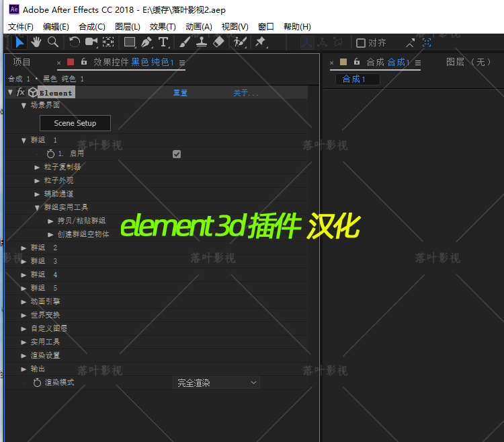Click the 重置 reset link

[x=180, y=93]
